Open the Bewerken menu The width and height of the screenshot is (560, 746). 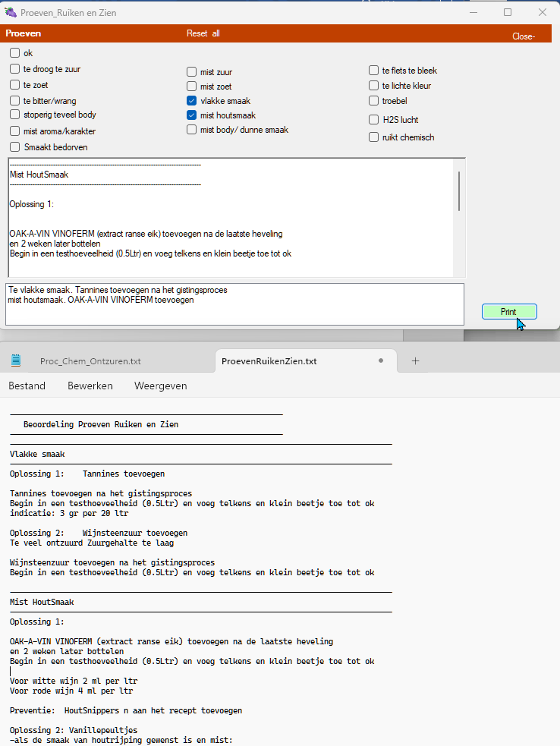90,386
